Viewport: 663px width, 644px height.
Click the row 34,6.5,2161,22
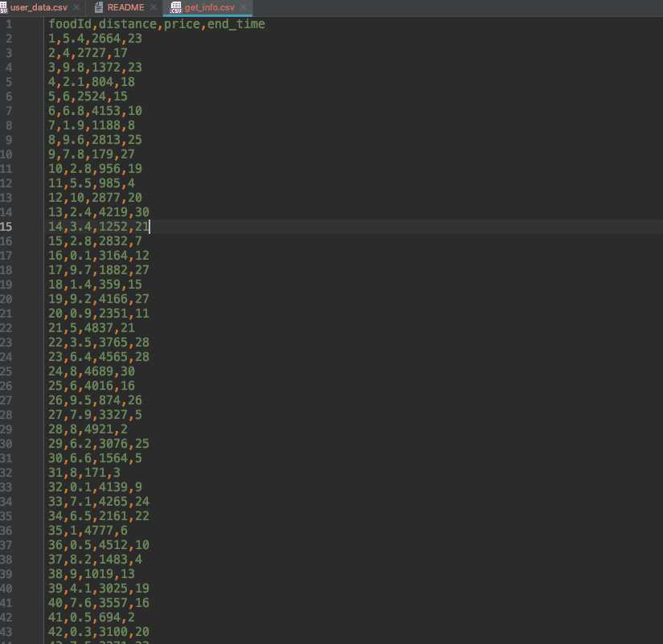pos(99,516)
